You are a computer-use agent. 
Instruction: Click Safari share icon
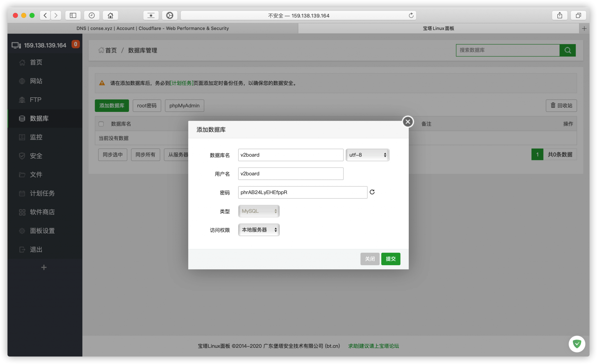(x=559, y=15)
